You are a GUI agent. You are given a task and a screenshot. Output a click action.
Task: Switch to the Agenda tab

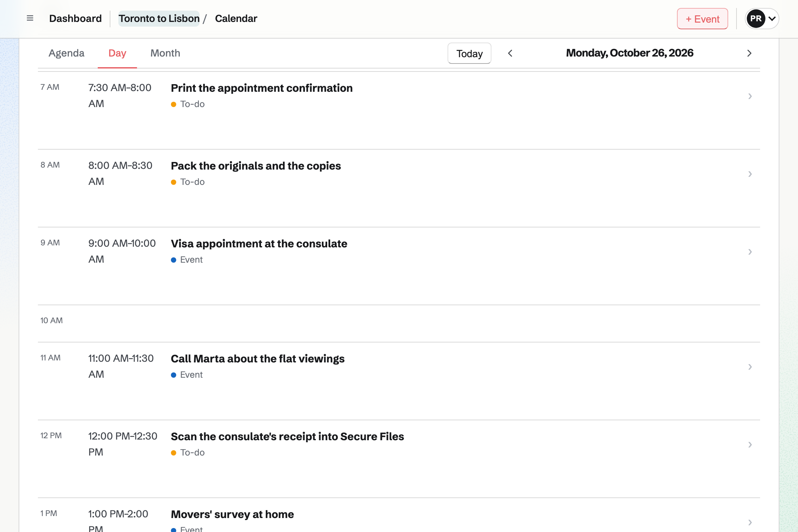(x=66, y=53)
